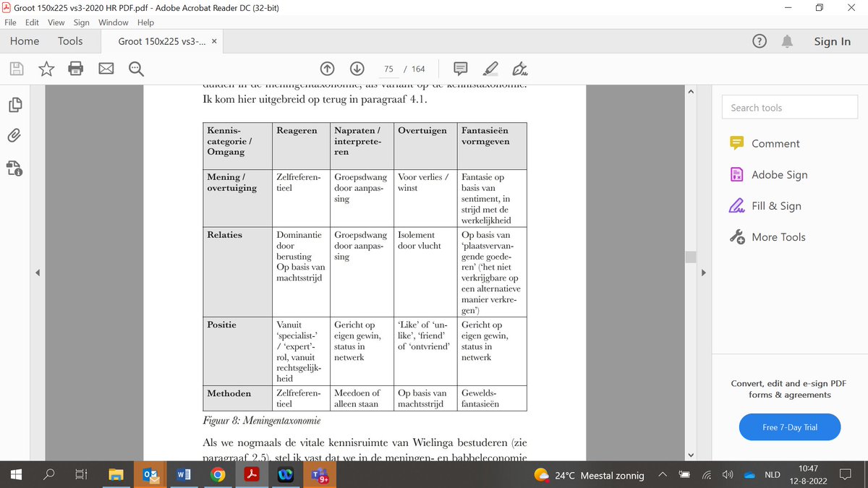Open the network Wi-Fi tray icon

coord(707,475)
